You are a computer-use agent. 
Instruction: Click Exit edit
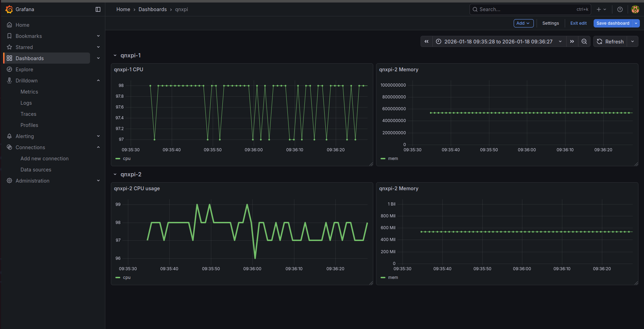pos(578,23)
